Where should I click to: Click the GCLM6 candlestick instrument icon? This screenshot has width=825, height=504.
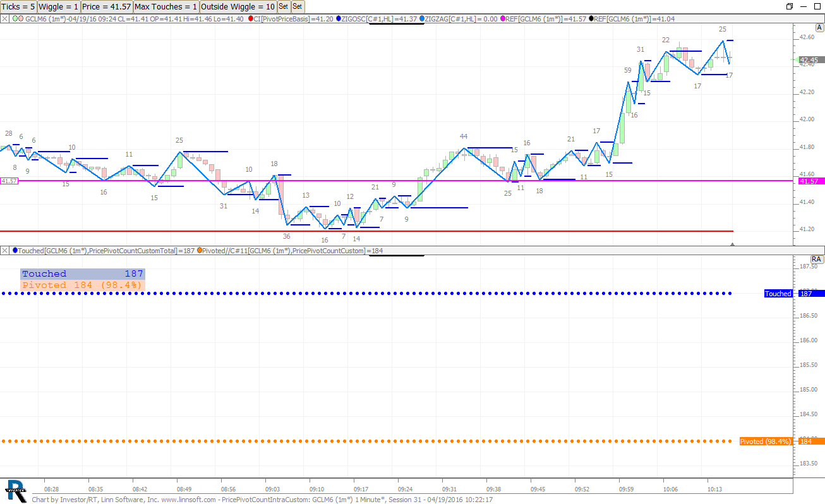click(19, 19)
